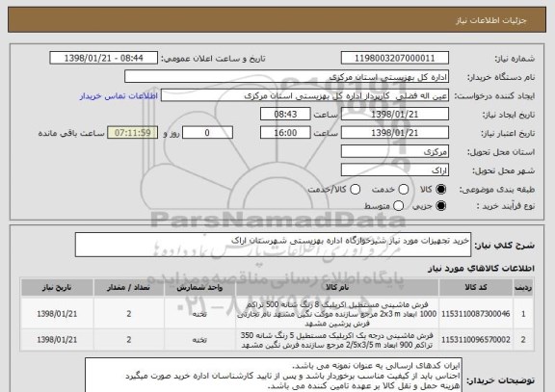Click the need date in row 1
The height and width of the screenshot is (392, 555).
coord(57,314)
